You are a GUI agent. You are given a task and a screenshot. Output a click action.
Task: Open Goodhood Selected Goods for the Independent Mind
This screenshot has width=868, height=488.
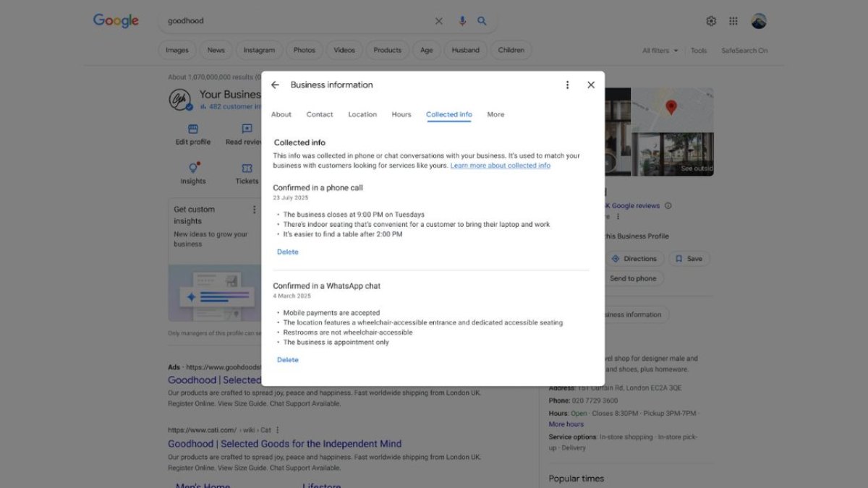[x=284, y=444]
